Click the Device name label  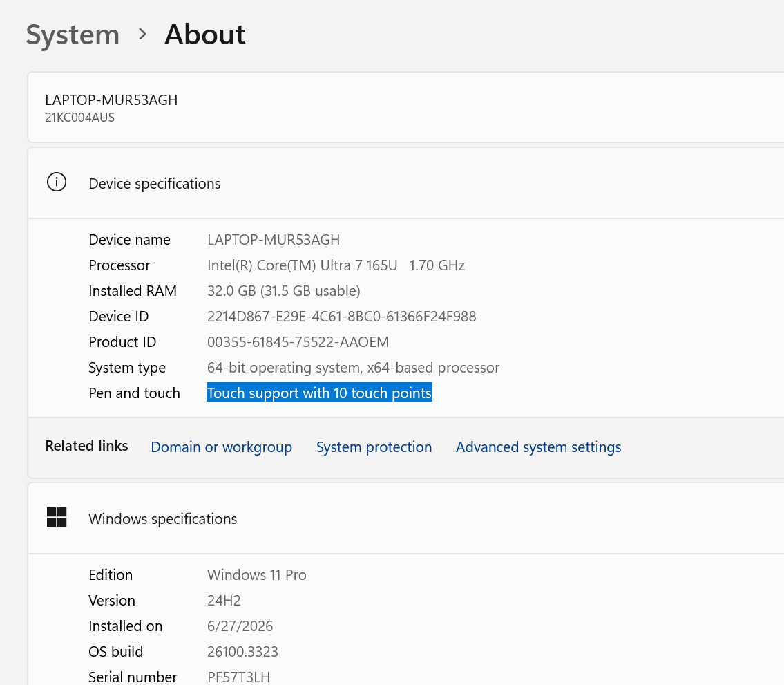click(129, 240)
